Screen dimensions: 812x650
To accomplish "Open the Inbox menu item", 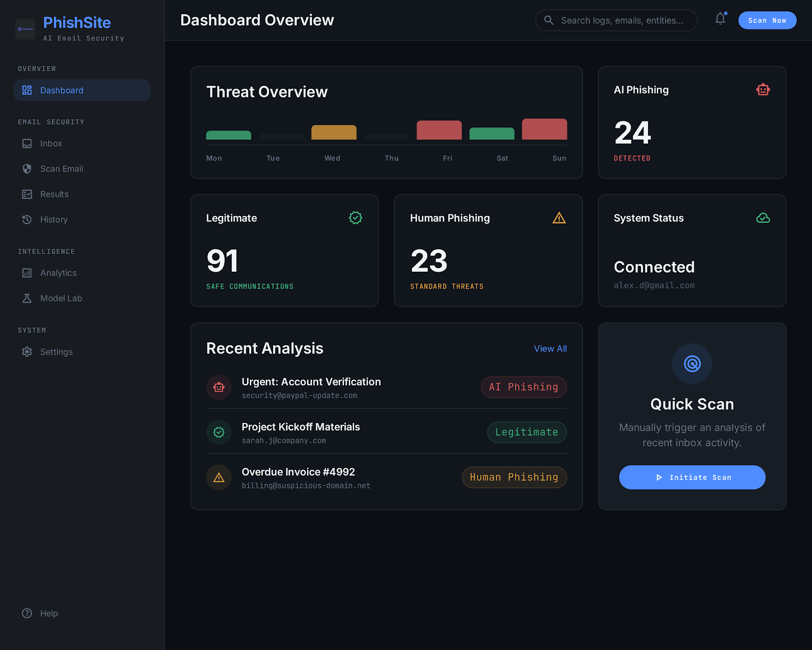I will tap(82, 144).
